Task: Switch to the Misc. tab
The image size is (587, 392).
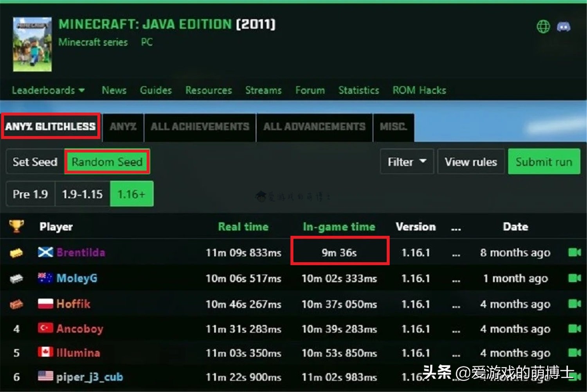Action: [393, 127]
